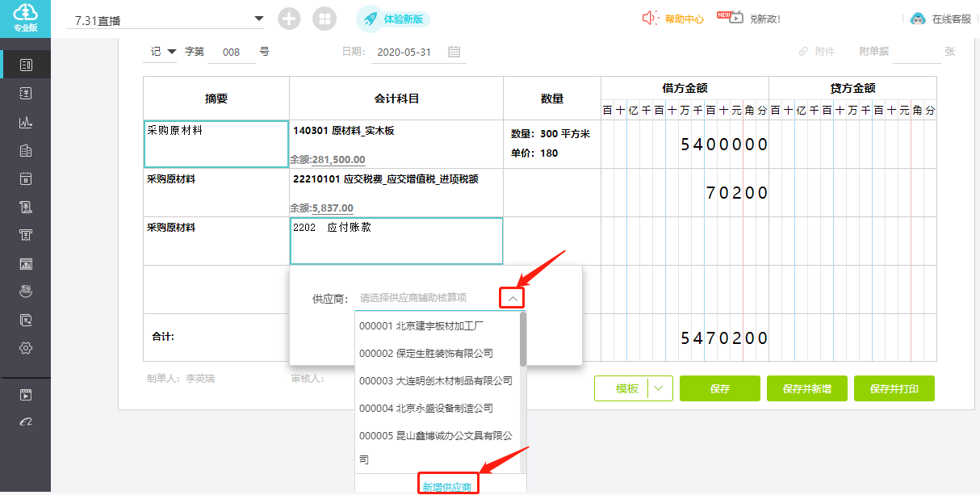Open the building icon in the sidebar
Image resolution: width=980 pixels, height=495 pixels.
25,150
